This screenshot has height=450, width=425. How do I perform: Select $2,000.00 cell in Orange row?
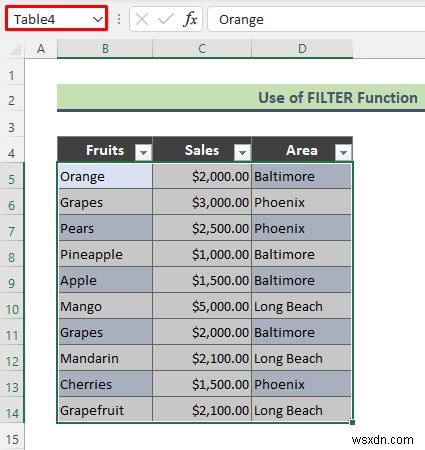pyautogui.click(x=202, y=176)
